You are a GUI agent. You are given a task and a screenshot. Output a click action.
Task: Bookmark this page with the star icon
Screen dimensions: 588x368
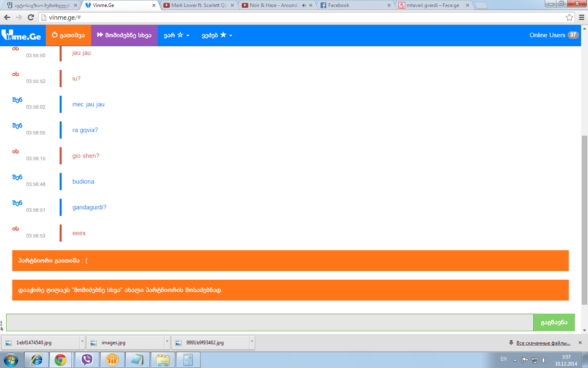pyautogui.click(x=569, y=17)
